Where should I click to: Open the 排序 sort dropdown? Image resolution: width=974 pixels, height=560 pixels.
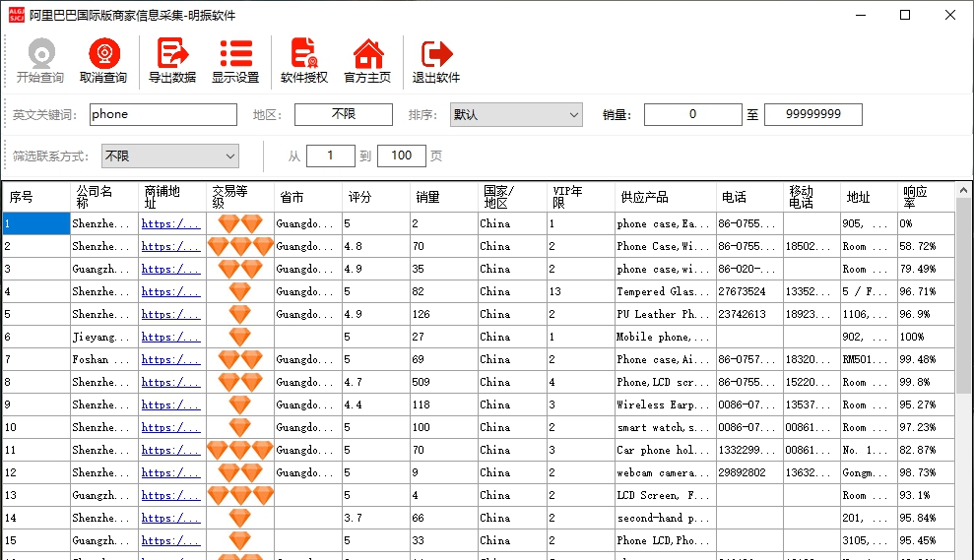(x=516, y=115)
